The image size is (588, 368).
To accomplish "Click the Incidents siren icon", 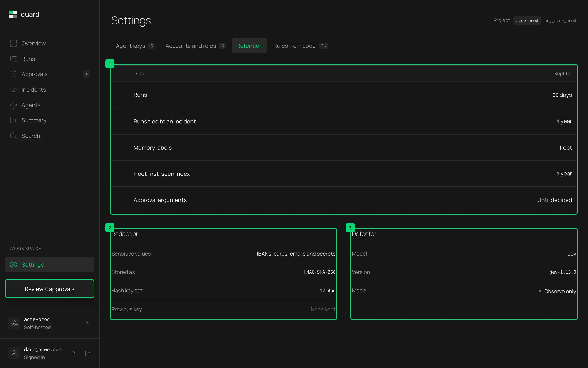I will pyautogui.click(x=13, y=90).
